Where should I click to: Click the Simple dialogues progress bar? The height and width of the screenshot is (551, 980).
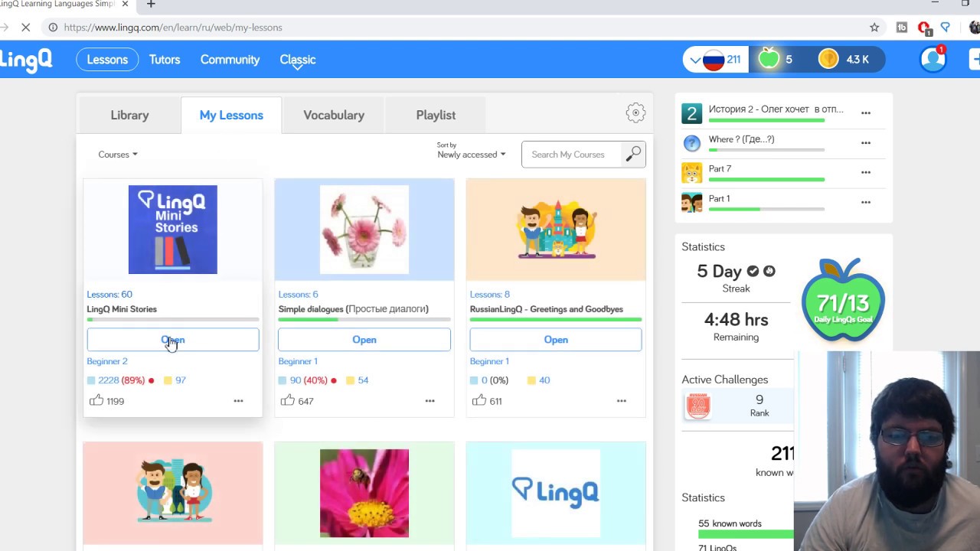(x=364, y=319)
